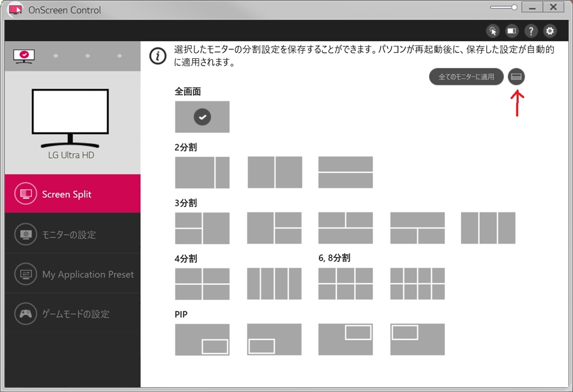The width and height of the screenshot is (573, 392).
Task: Select PIP layout with bottom-right inset
Action: click(202, 339)
